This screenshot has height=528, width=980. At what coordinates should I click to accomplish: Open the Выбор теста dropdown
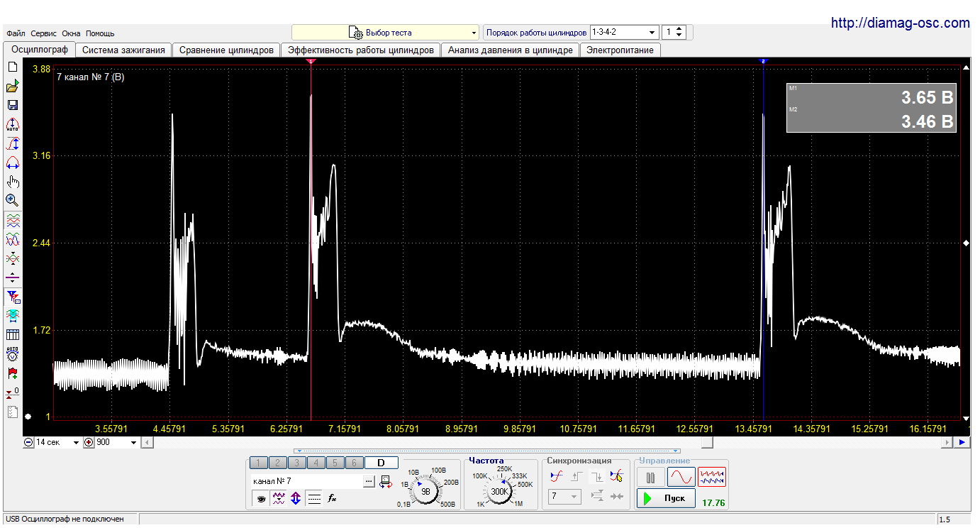[x=386, y=33]
